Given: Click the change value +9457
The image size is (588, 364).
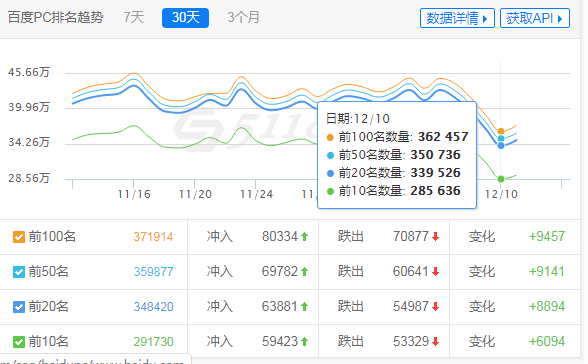Looking at the screenshot, I should coord(546,237).
